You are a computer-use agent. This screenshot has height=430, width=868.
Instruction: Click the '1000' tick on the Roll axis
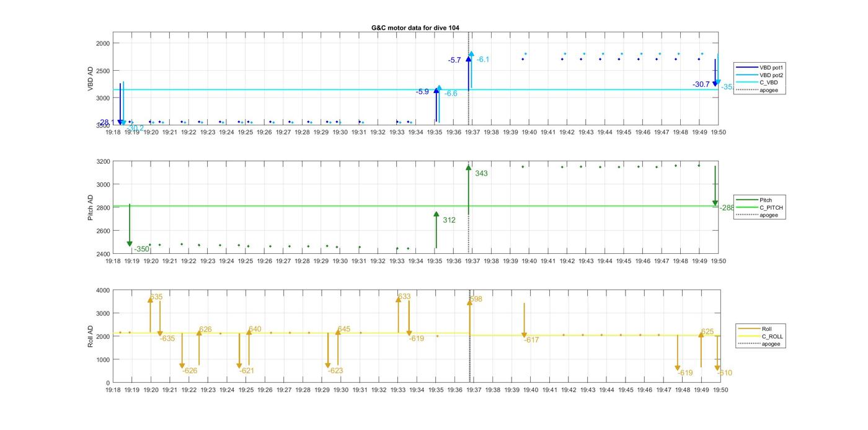tap(104, 360)
